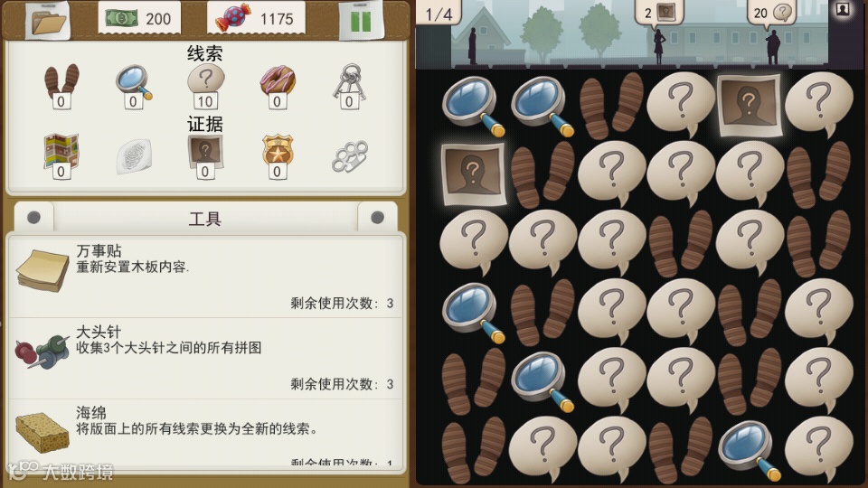This screenshot has height=488, width=868.
Task: Use the 海绵 sponge tool
Action: (205, 435)
